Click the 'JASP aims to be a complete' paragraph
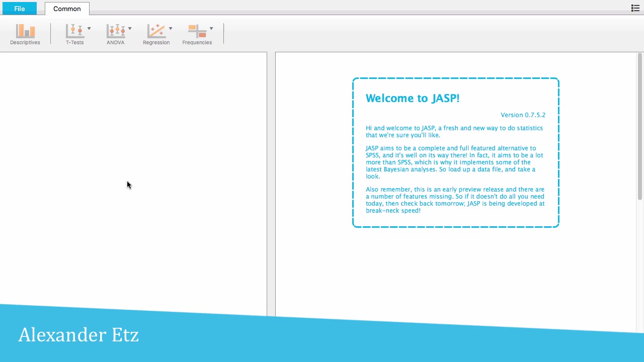The image size is (644, 362). point(454,162)
